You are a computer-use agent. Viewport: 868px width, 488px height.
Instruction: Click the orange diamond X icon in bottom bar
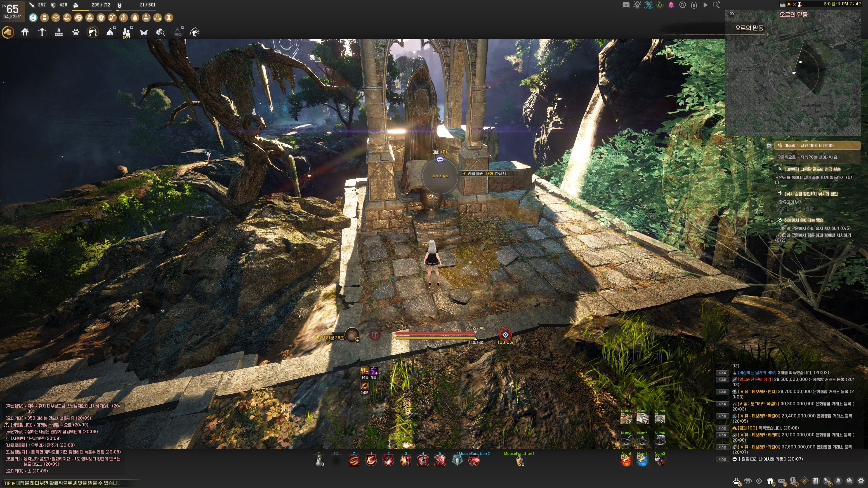804,481
